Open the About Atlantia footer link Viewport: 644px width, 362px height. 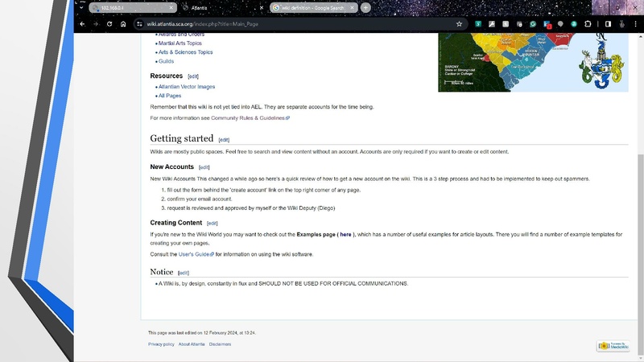click(x=192, y=344)
